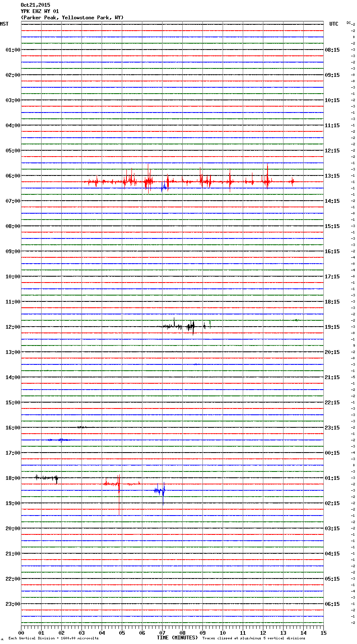Click the vertical division 1600.00 microvolts note

(x=53, y=639)
